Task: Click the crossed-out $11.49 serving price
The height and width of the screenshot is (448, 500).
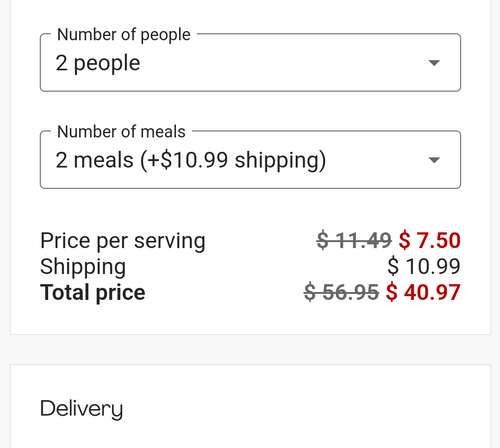Action: click(x=354, y=241)
